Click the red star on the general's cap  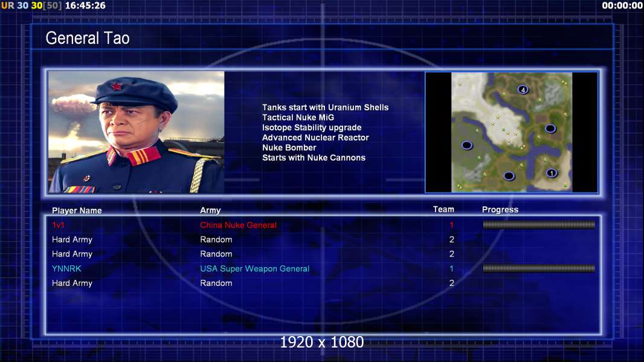pos(117,86)
